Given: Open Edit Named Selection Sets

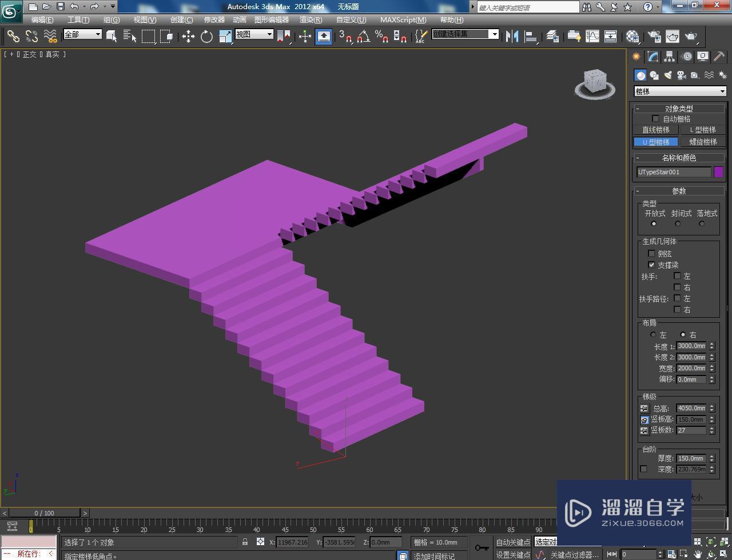Looking at the screenshot, I should [x=420, y=37].
